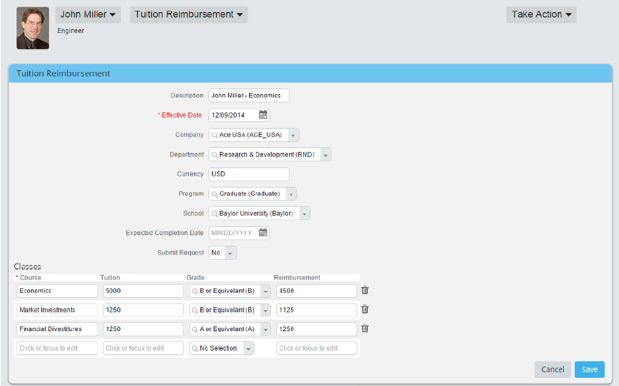Delete the Market Investments class row
The height and width of the screenshot is (386, 619).
pos(365,309)
